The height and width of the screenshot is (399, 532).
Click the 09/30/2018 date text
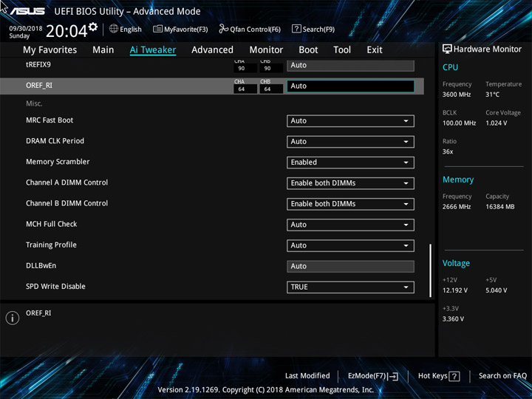pyautogui.click(x=26, y=29)
